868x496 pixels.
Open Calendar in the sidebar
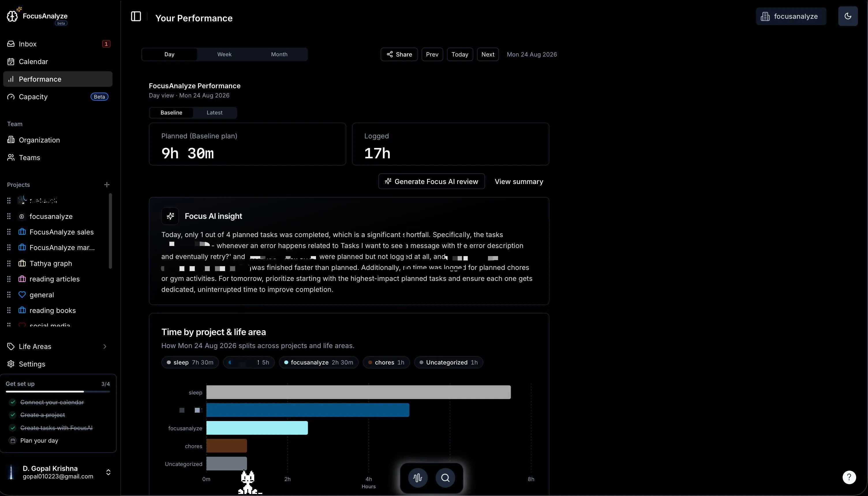tap(58, 62)
